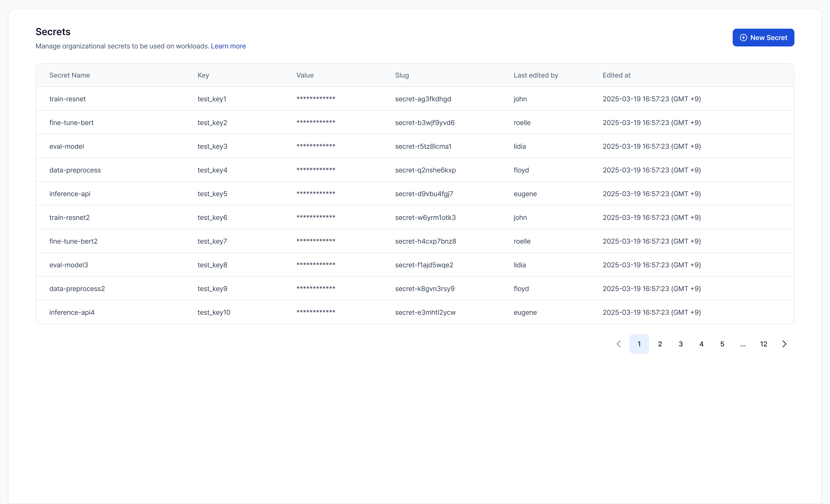
Task: Click the Key column header
Action: 203,75
